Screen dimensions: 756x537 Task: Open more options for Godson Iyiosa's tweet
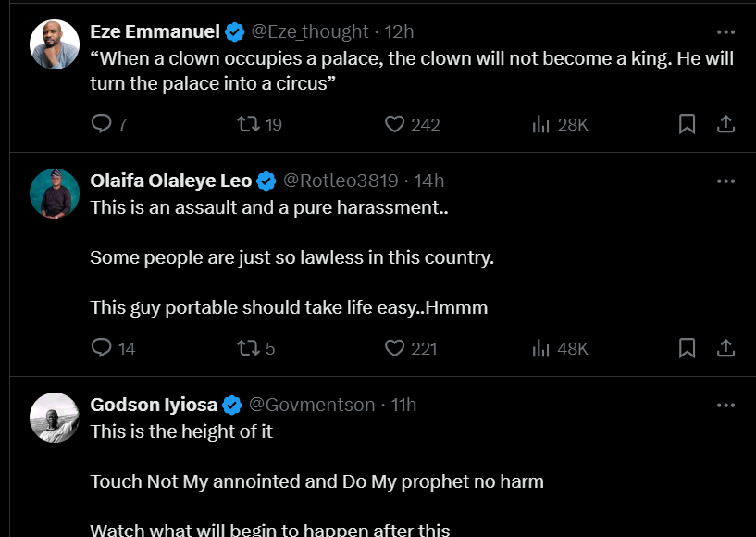coord(726,405)
